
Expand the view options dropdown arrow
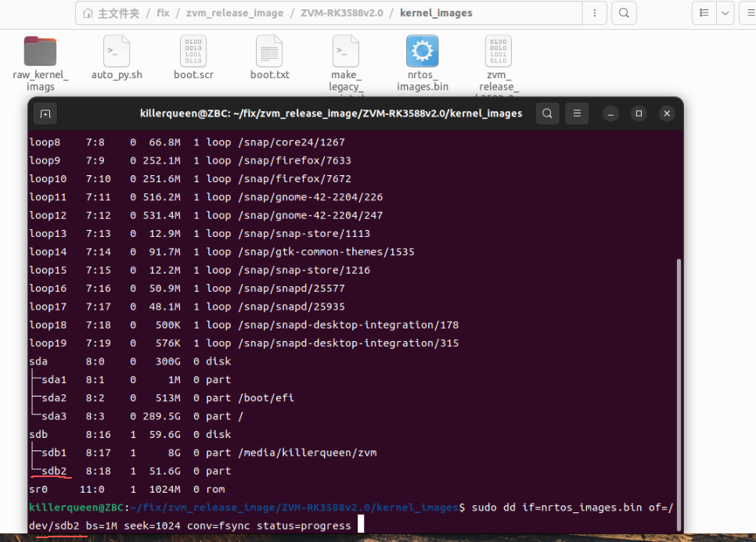(x=725, y=13)
